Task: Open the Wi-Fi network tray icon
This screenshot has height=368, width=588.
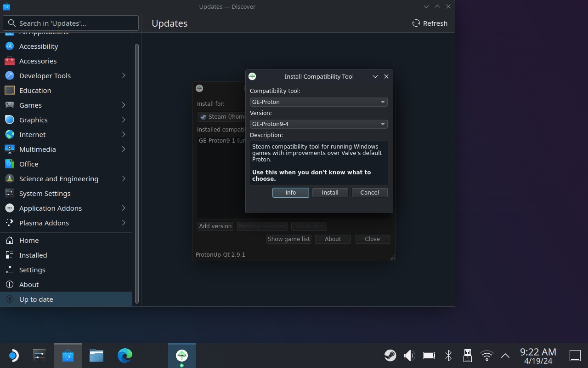Action: (x=486, y=356)
